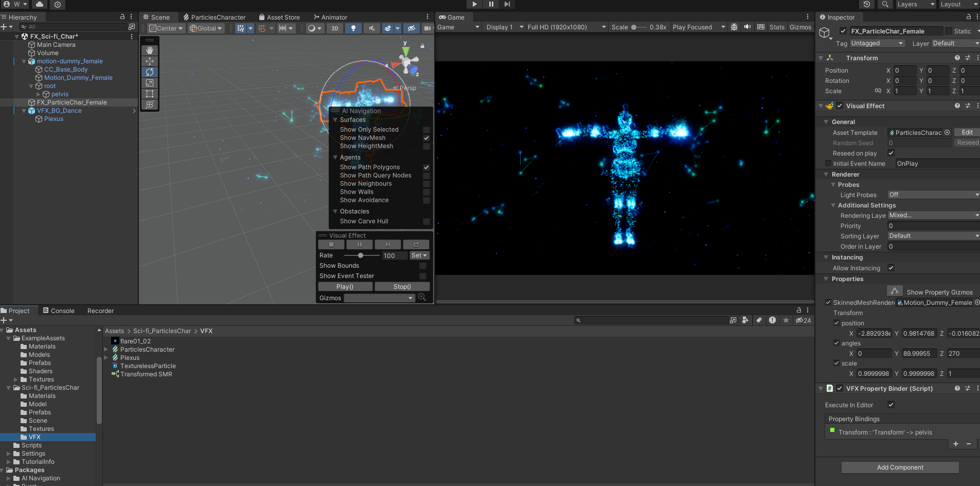The image size is (980, 486).
Task: Toggle Scene view lighting
Action: (353, 28)
